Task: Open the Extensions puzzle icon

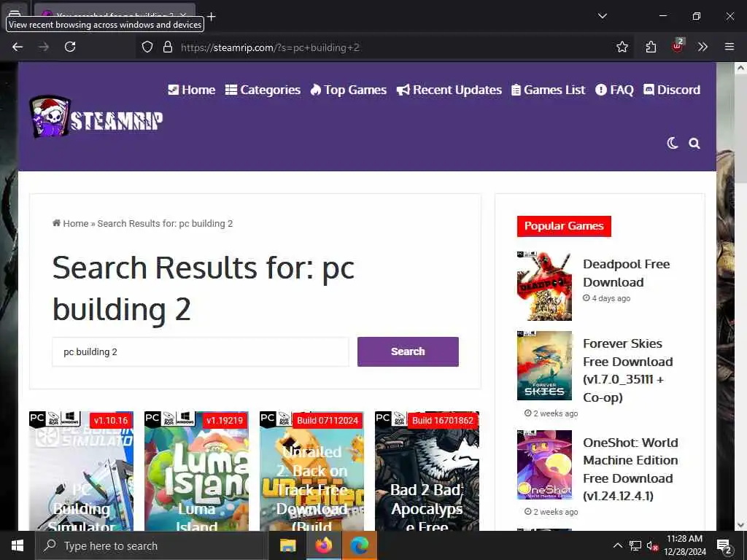Action: click(x=651, y=47)
